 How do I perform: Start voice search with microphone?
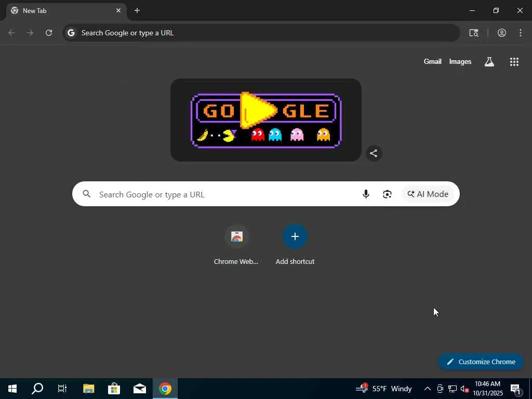366,194
